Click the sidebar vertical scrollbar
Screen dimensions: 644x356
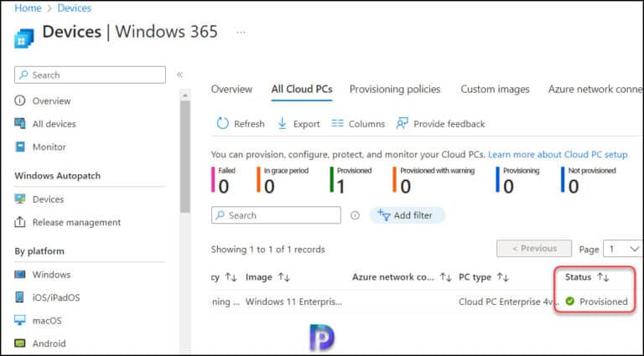[185, 156]
